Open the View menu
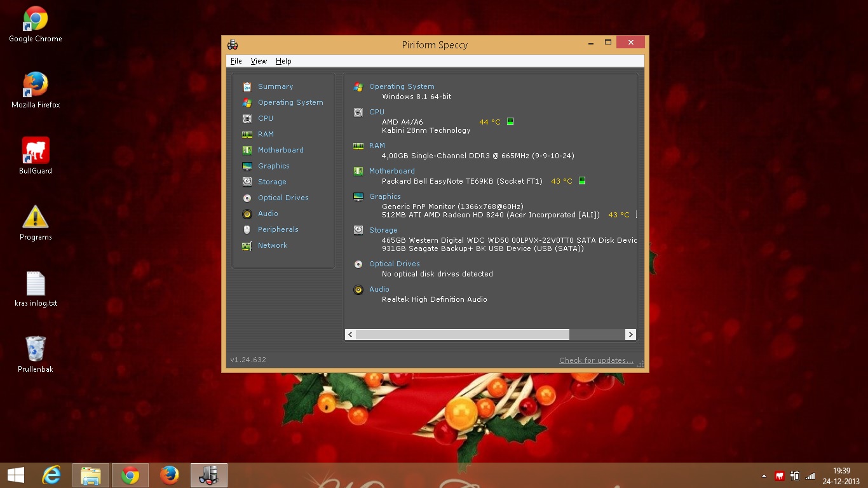The image size is (868, 488). [x=259, y=61]
